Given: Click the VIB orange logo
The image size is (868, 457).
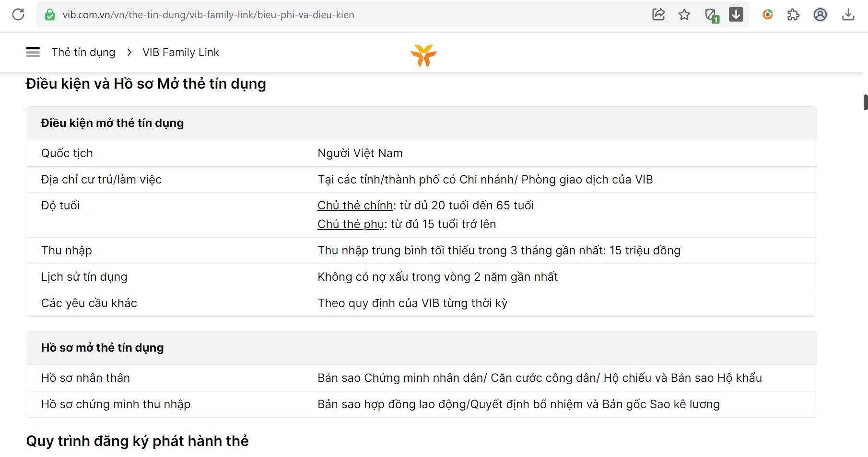Looking at the screenshot, I should [x=423, y=55].
